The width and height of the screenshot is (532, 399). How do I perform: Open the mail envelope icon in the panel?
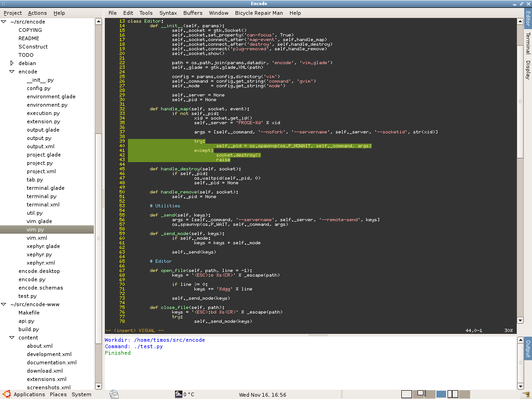tap(114, 394)
